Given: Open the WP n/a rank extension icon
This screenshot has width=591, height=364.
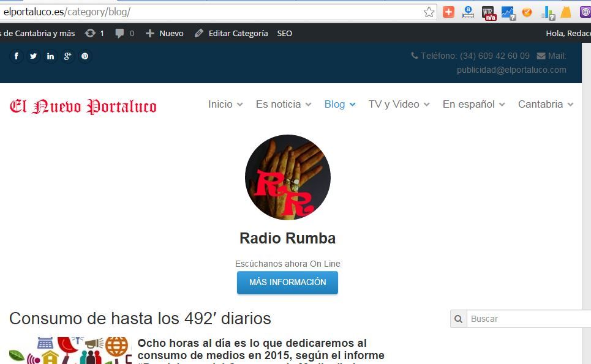Looking at the screenshot, I should click(489, 13).
